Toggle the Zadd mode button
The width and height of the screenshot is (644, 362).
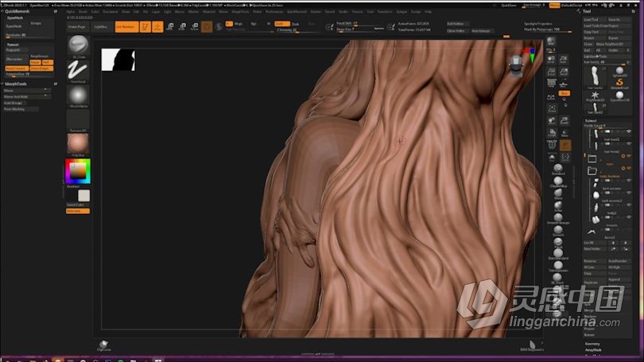(x=281, y=24)
